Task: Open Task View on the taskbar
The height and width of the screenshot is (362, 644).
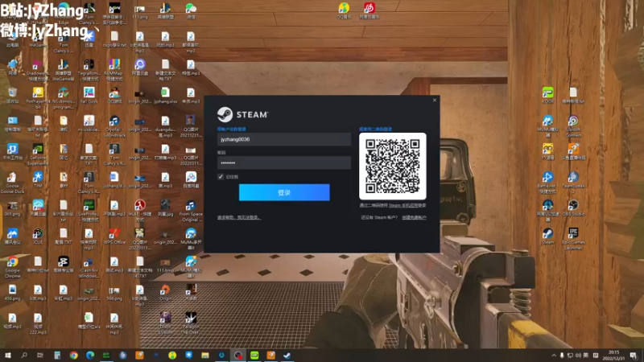Action: click(x=40, y=356)
